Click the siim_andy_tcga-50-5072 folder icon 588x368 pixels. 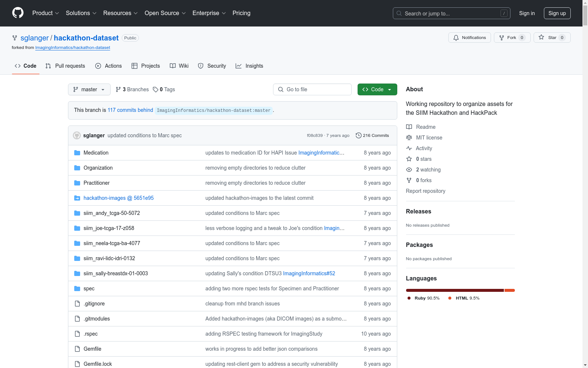coord(77,213)
